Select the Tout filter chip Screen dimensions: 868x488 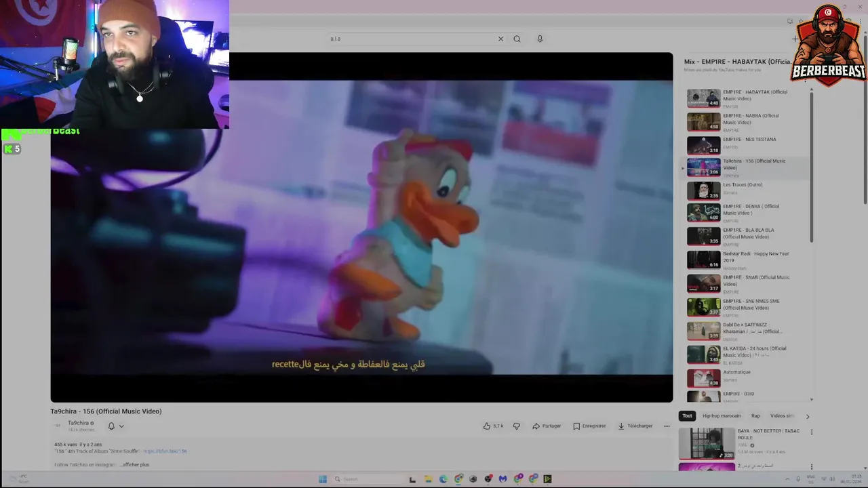(x=687, y=415)
